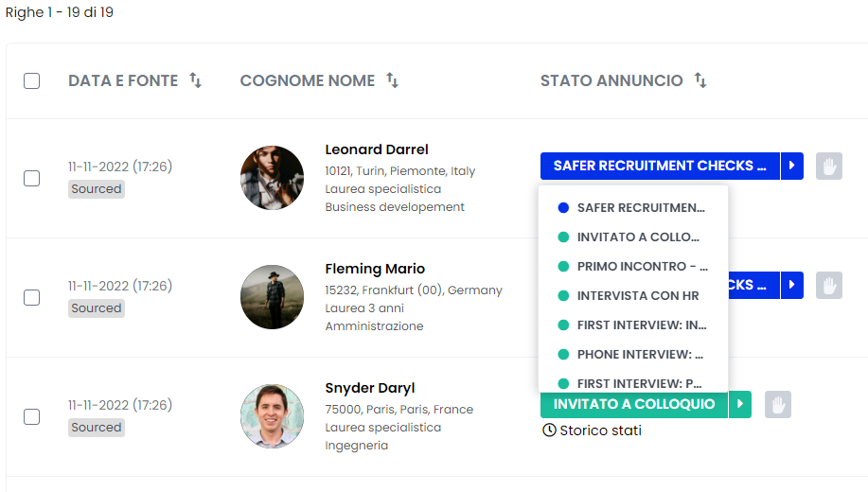Select FIRST INTERVIEW: IN... status option

(632, 325)
